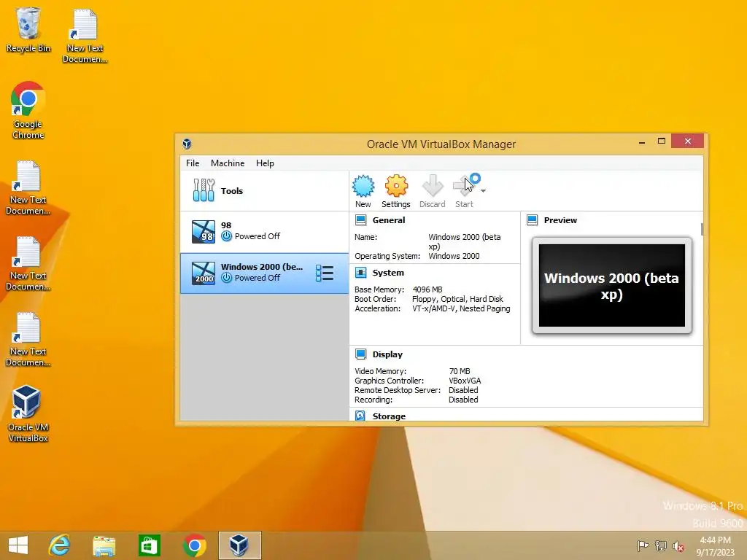
Task: Minimize the VirtualBox Manager window
Action: [x=642, y=141]
